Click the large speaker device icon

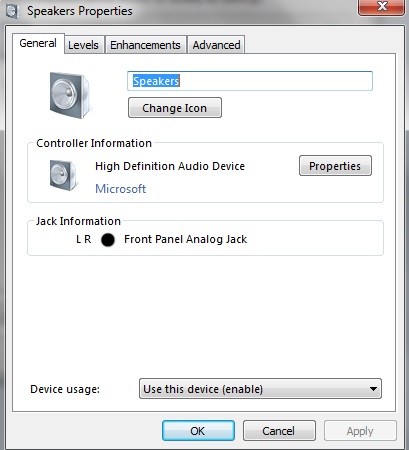(70, 95)
